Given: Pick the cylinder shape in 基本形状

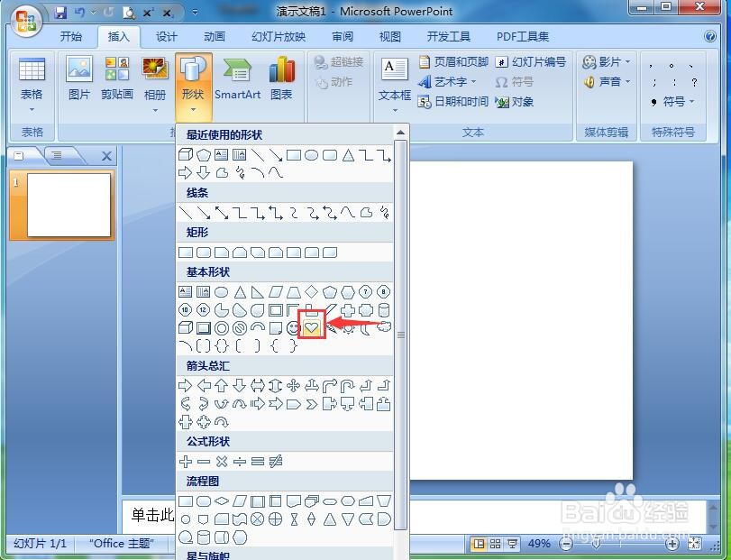Looking at the screenshot, I should point(384,310).
